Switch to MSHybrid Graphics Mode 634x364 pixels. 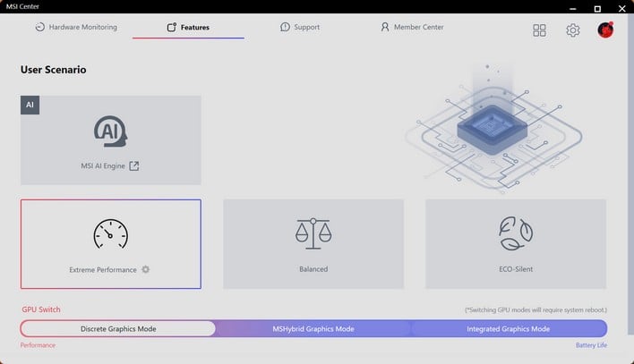313,329
